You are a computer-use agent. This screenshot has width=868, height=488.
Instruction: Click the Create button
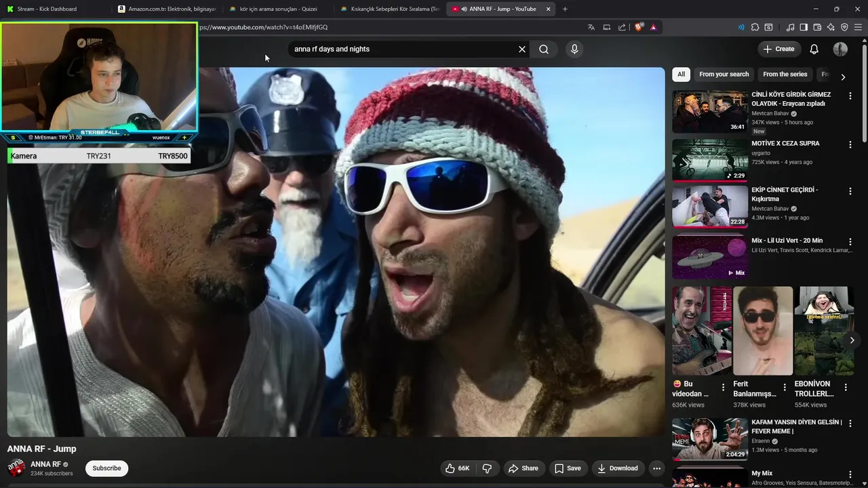pyautogui.click(x=778, y=49)
